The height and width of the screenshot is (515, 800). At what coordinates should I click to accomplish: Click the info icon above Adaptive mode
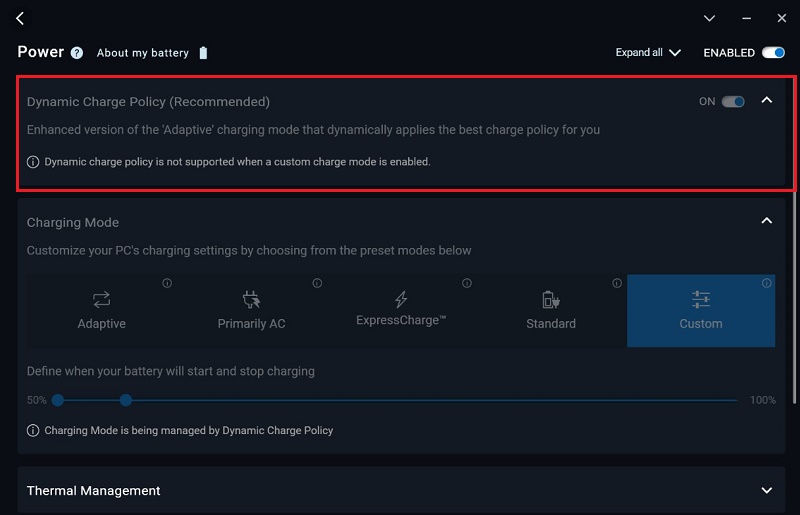[167, 283]
